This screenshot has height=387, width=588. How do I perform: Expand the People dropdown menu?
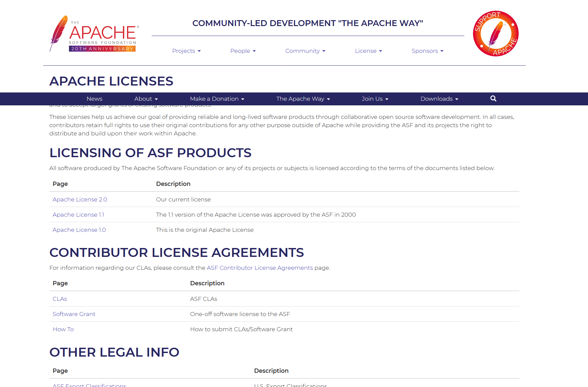tap(243, 51)
